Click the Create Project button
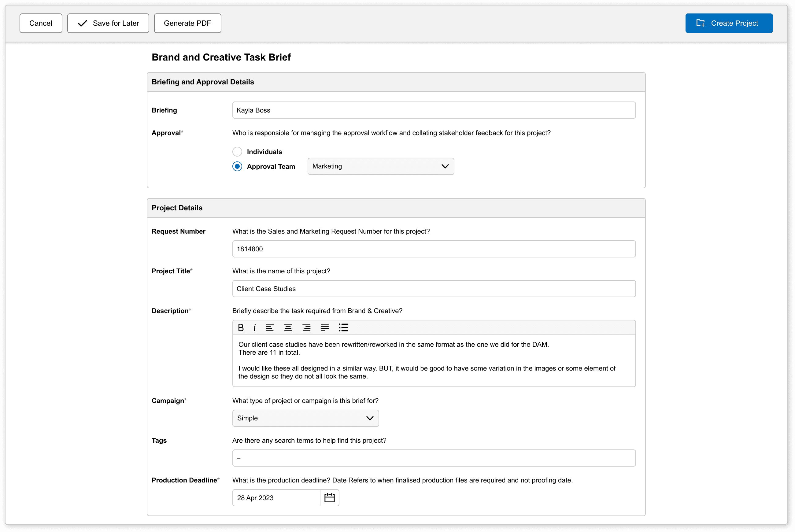 (729, 23)
